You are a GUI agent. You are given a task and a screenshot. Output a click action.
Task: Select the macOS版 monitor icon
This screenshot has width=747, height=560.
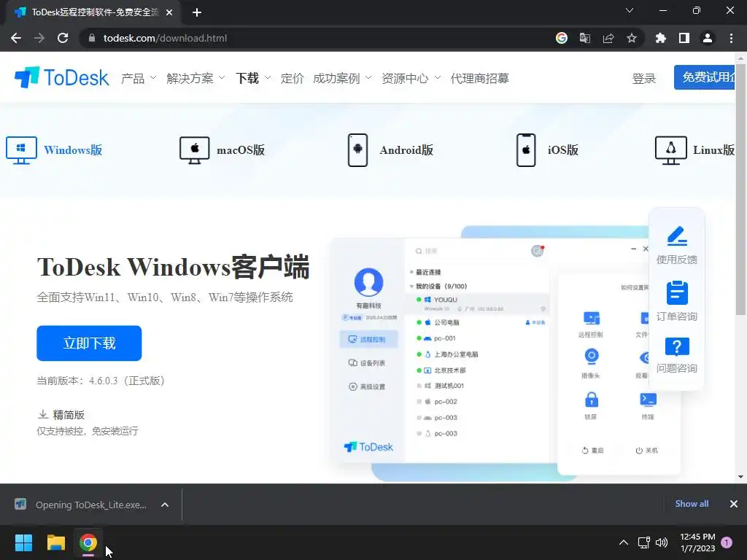click(x=194, y=150)
